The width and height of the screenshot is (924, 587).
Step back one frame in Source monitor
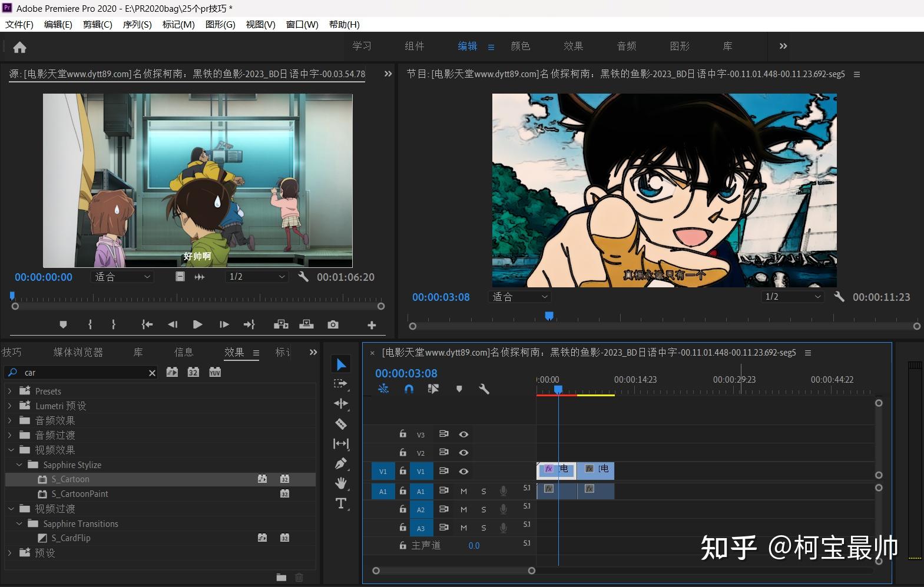pos(173,324)
